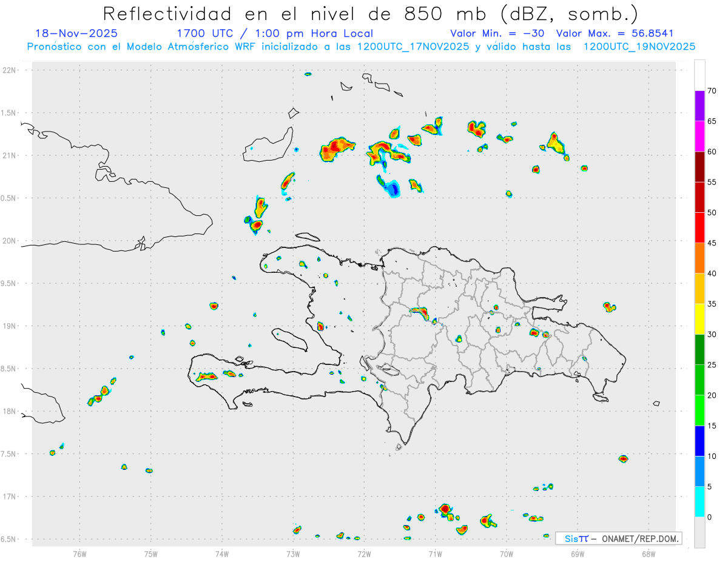Select the '72W' longitude label
This screenshot has width=728, height=562.
(364, 554)
